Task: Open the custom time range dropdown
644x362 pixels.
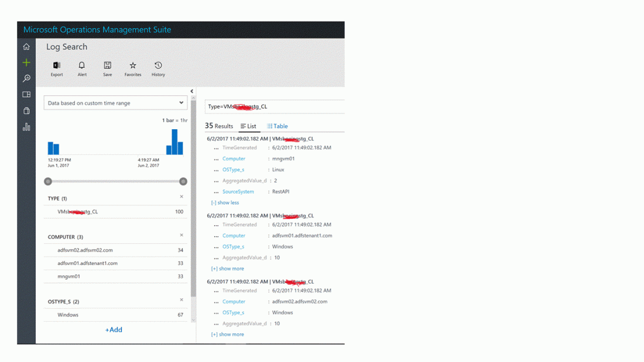Action: (115, 103)
